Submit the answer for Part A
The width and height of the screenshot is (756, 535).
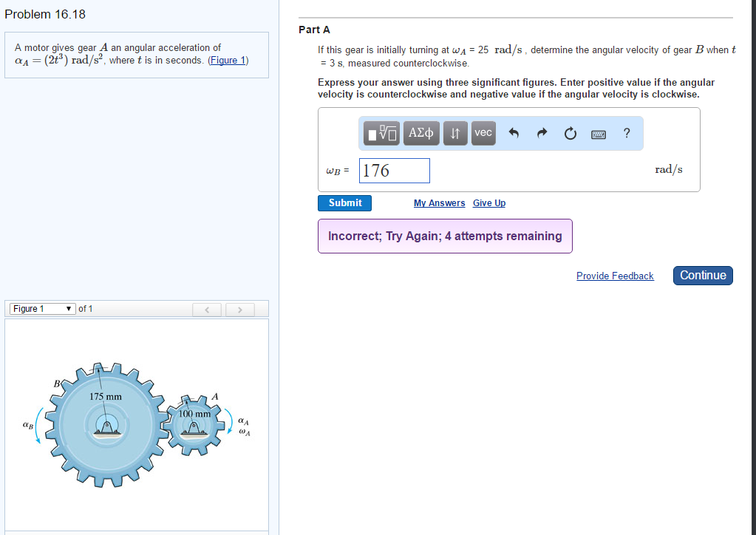[344, 202]
